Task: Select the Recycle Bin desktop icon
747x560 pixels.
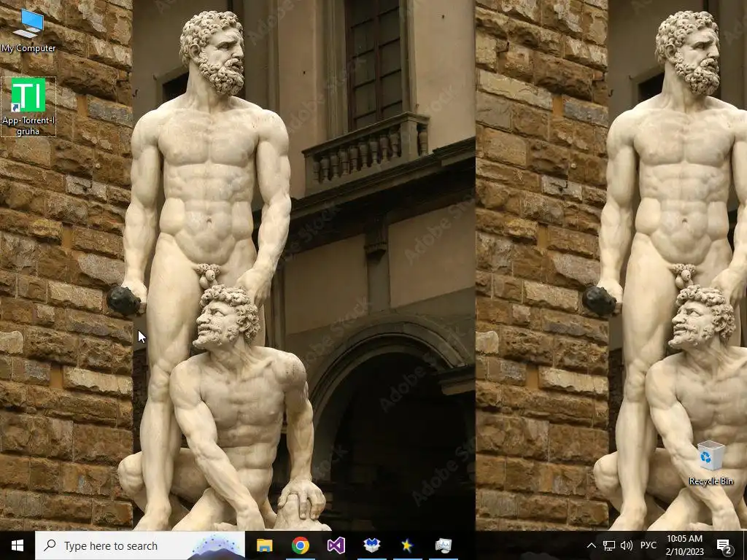Action: (x=711, y=463)
